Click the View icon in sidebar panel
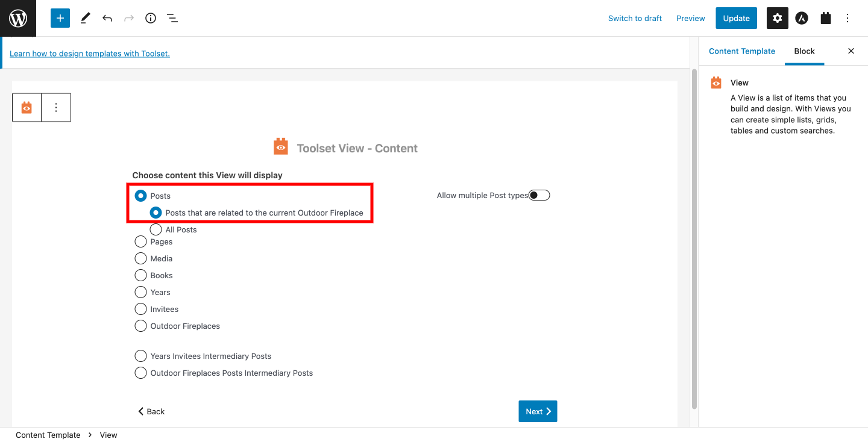 coord(716,82)
